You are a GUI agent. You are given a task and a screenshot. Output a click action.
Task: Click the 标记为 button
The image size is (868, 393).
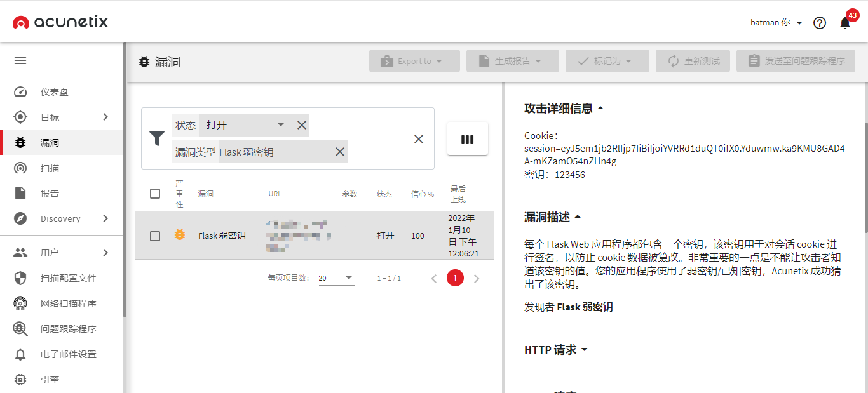click(607, 61)
